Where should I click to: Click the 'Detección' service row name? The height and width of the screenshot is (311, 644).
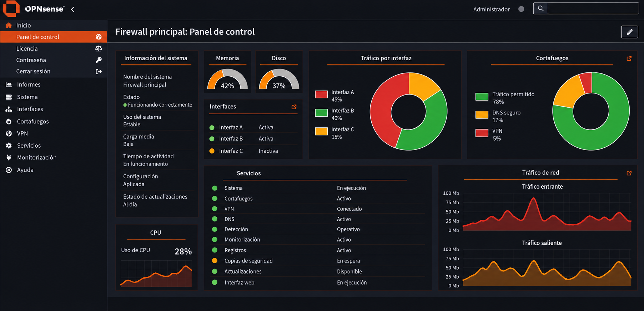coord(236,229)
